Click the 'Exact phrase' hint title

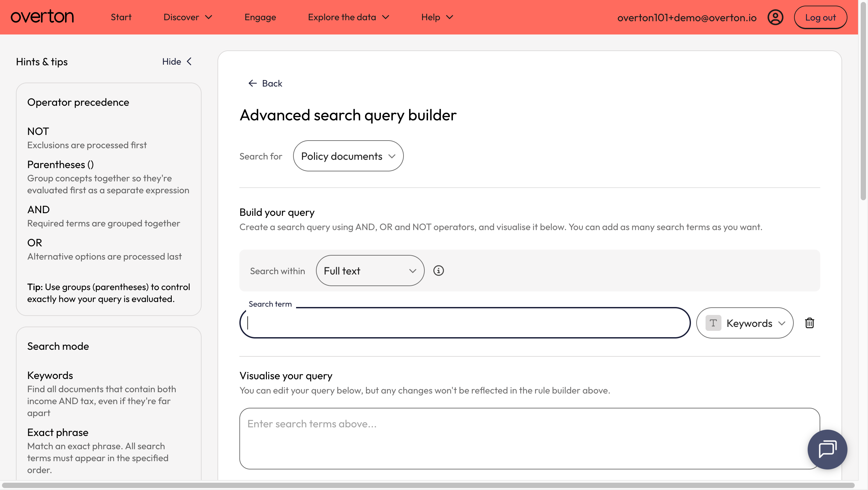pos(58,432)
